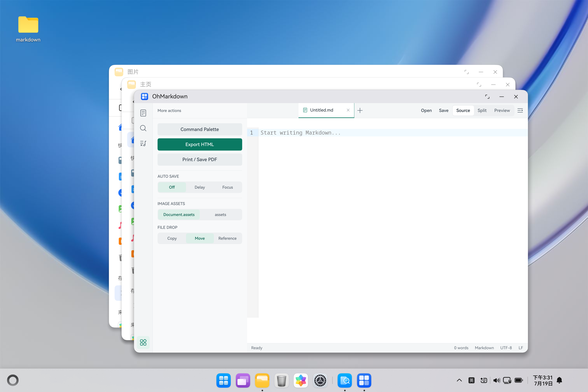Click the Markdown language status entry
The width and height of the screenshot is (588, 392).
pyautogui.click(x=484, y=348)
